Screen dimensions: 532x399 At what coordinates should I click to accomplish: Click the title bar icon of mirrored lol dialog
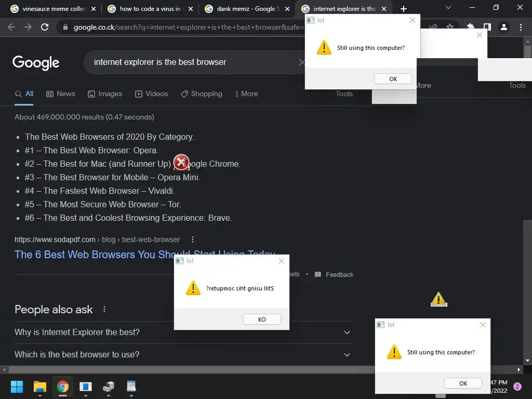pos(179,261)
